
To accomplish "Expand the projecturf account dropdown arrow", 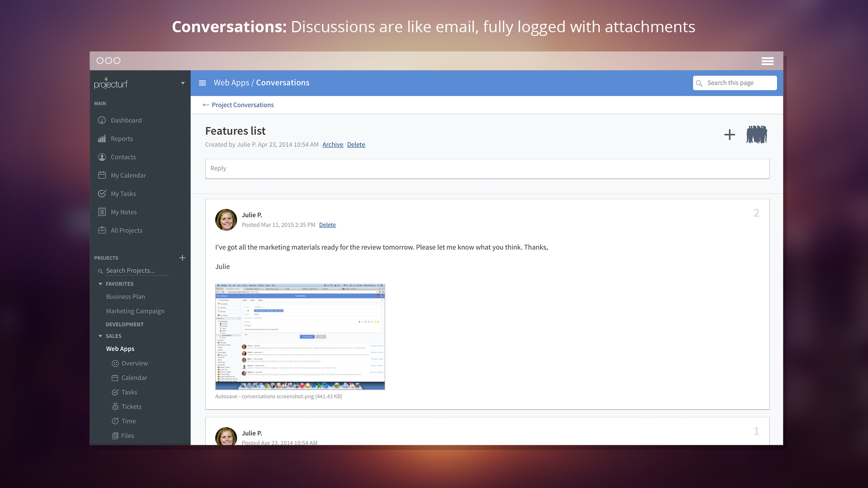I will click(x=183, y=83).
